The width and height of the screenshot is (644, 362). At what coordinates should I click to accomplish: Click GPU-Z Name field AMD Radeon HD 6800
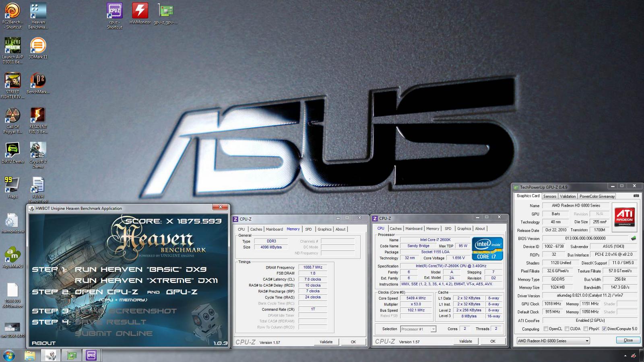point(576,205)
